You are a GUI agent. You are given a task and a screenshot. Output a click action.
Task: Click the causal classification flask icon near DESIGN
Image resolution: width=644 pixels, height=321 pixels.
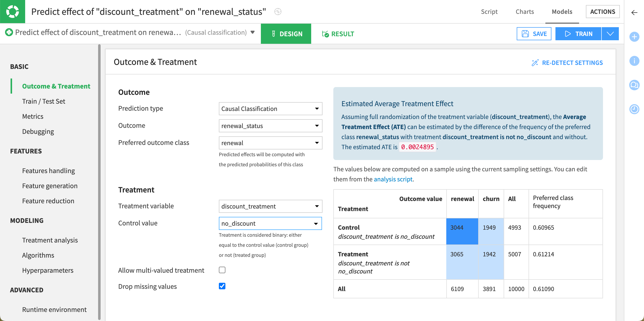[x=274, y=34]
